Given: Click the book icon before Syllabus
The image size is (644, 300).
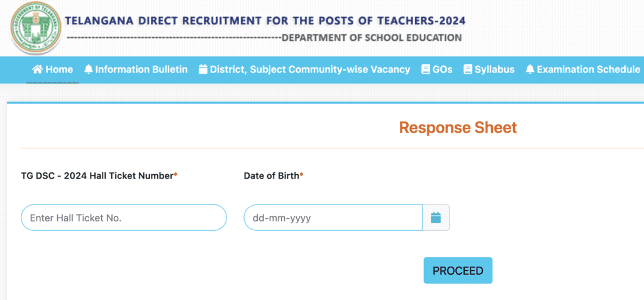Looking at the screenshot, I should [x=467, y=70].
